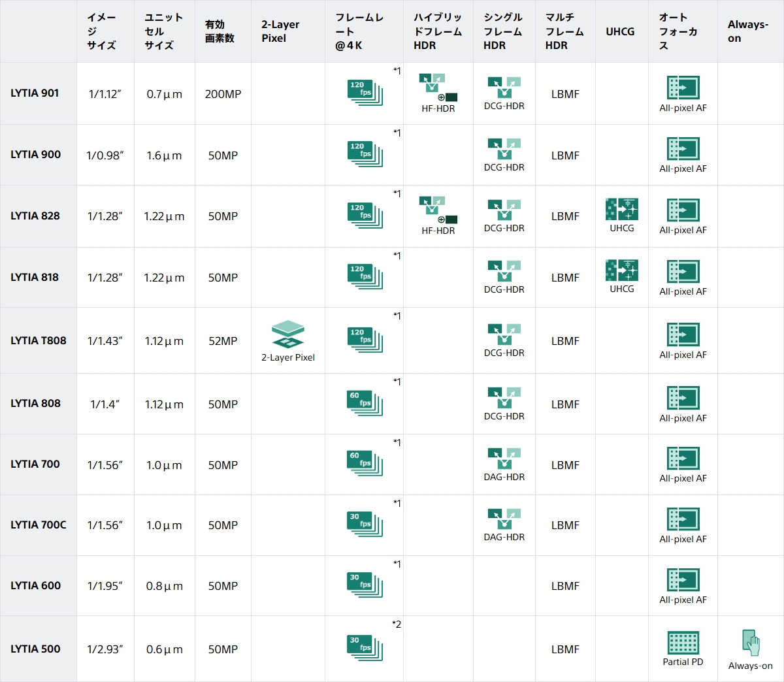The height and width of the screenshot is (682, 784).
Task: Click the DCG-HDR icon in LYTIA 818 row
Action: pyautogui.click(x=504, y=270)
